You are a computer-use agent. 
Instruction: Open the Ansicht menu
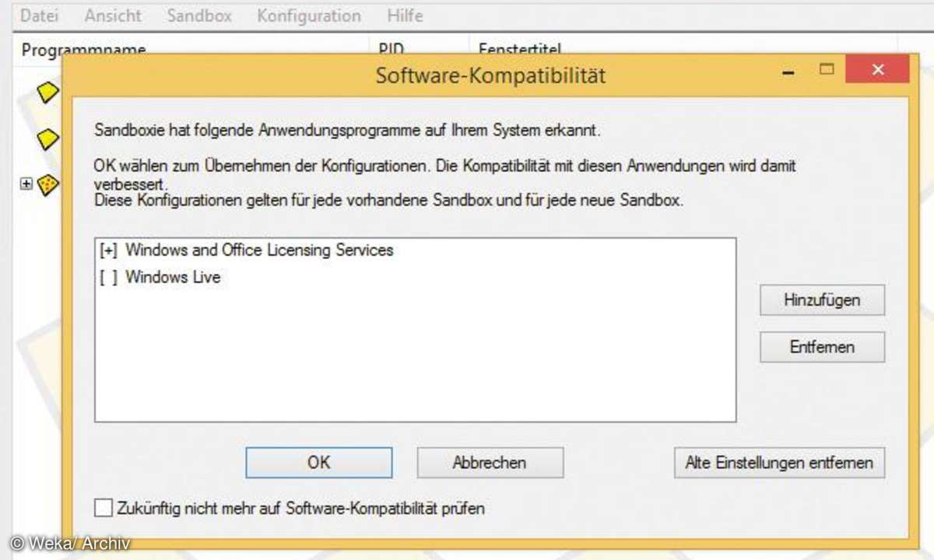[x=114, y=16]
